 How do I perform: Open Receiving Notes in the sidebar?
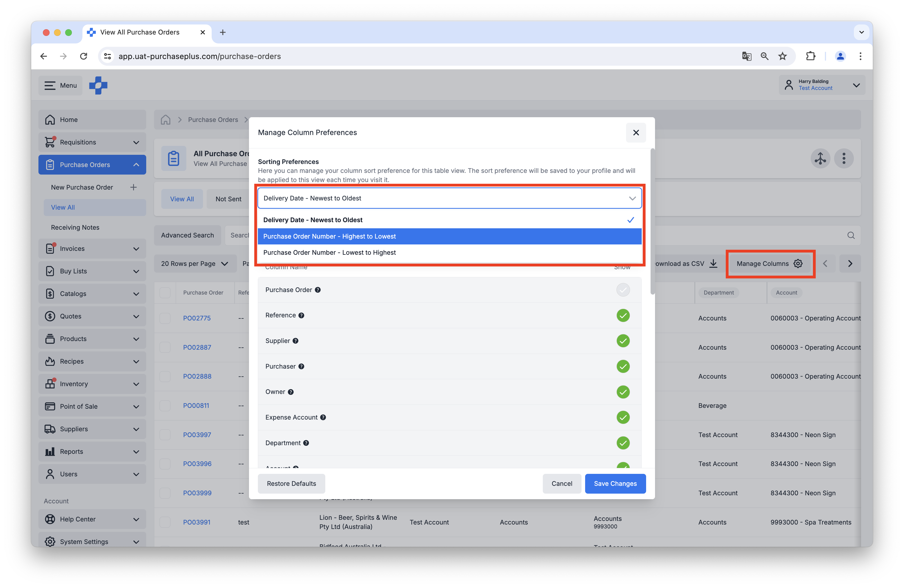75,227
